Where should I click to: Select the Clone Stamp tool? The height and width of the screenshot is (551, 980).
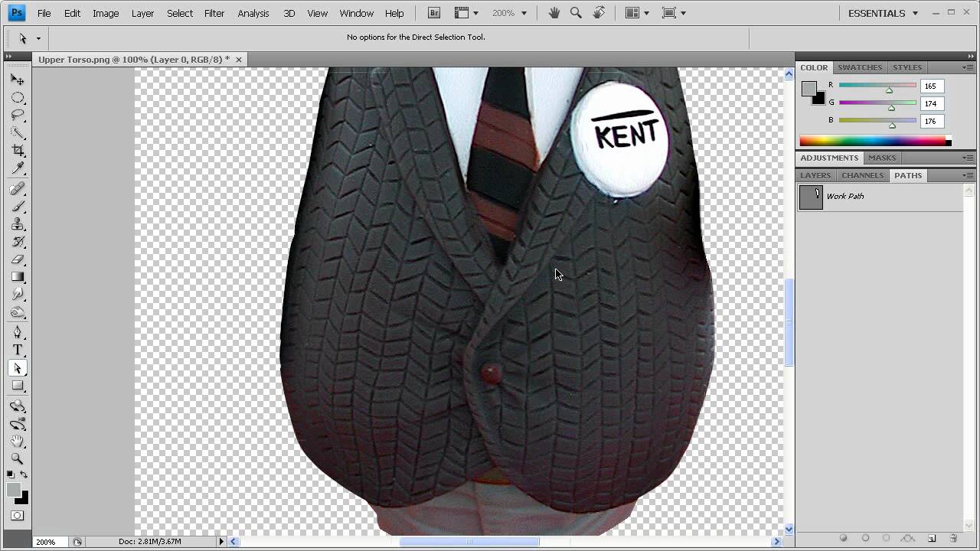(18, 224)
